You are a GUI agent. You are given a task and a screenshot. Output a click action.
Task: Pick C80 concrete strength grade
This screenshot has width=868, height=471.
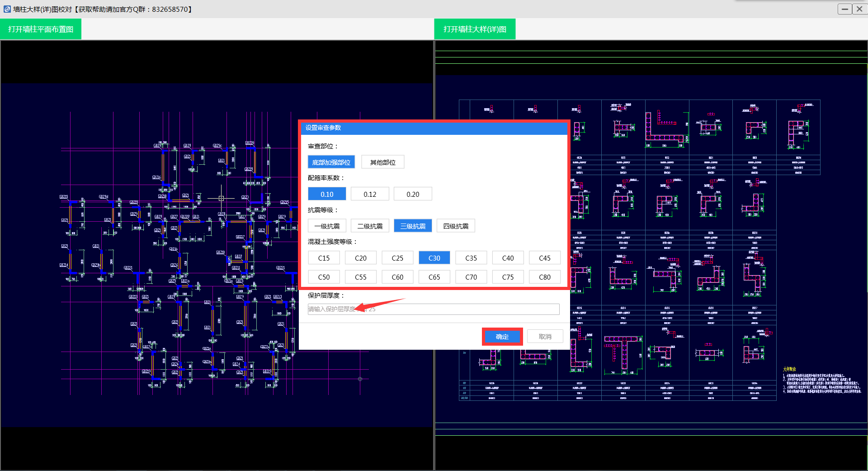coord(544,277)
